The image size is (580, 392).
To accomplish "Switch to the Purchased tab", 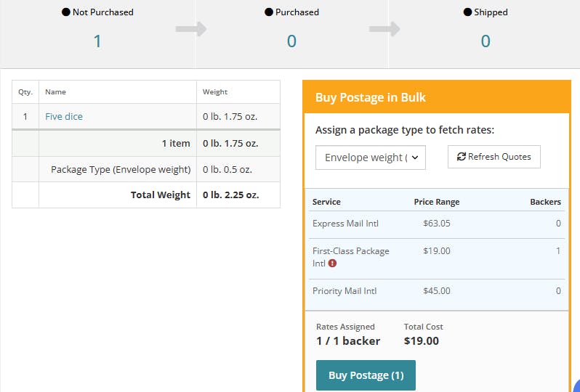I will pyautogui.click(x=291, y=33).
